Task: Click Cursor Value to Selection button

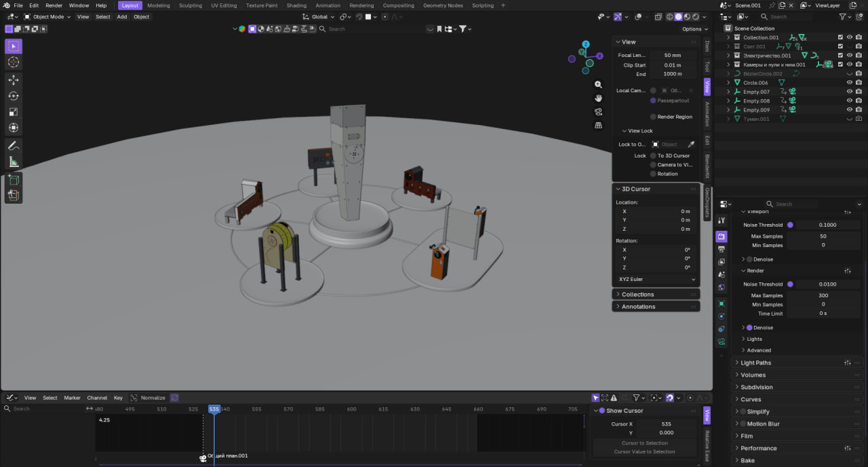Action: pyautogui.click(x=645, y=451)
